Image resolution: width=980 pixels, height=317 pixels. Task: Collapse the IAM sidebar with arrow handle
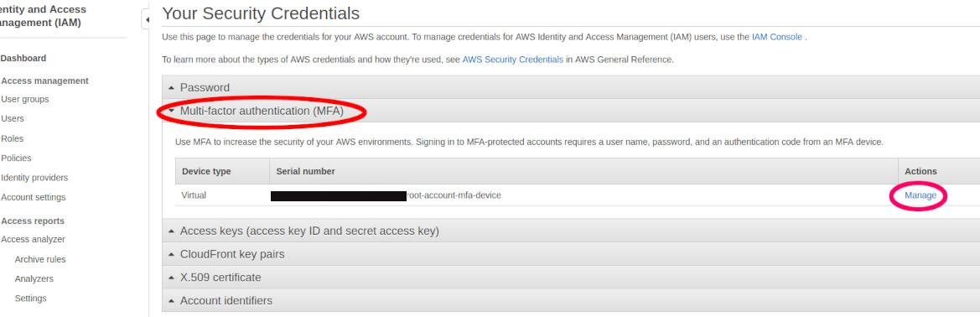[x=146, y=20]
